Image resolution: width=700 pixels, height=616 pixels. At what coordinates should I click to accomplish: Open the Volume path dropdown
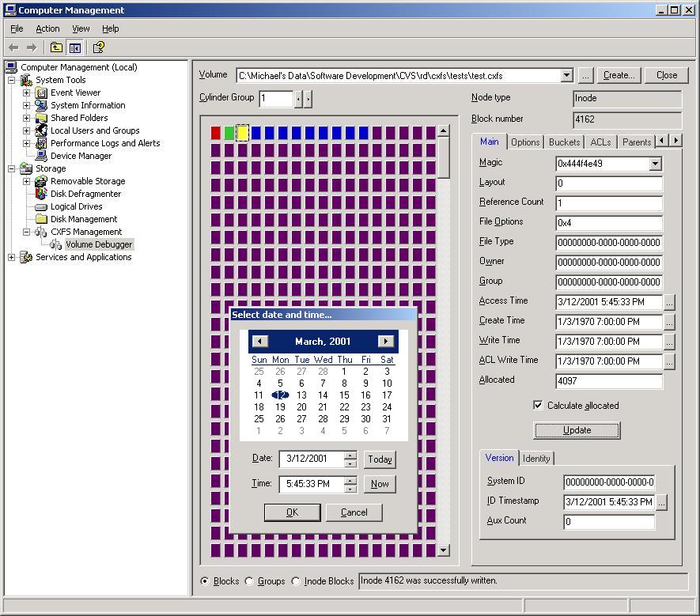coord(566,75)
